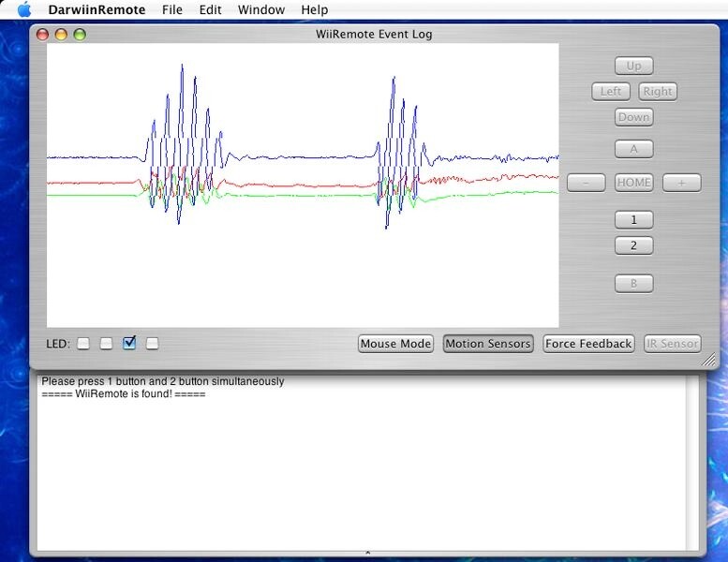Check the fourth LED checkbox

pos(153,344)
